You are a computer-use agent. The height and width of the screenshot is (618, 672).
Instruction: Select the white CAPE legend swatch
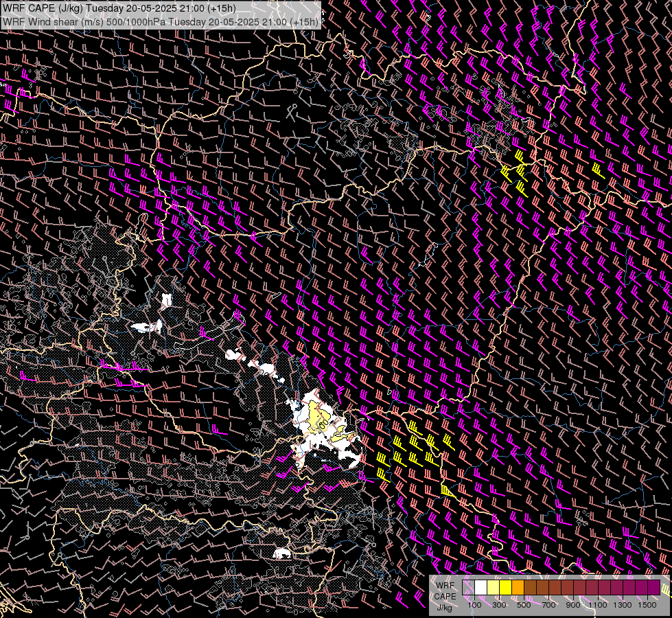pyautogui.click(x=481, y=587)
